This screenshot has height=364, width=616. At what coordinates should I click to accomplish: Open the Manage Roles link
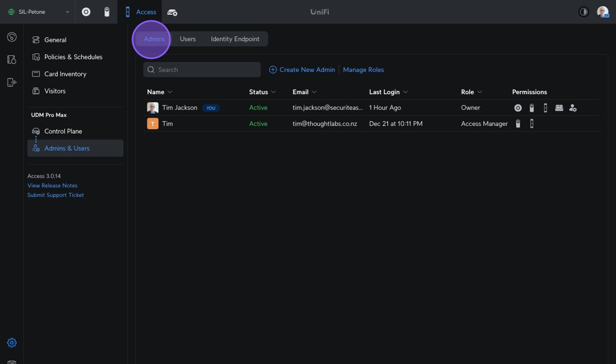[363, 70]
